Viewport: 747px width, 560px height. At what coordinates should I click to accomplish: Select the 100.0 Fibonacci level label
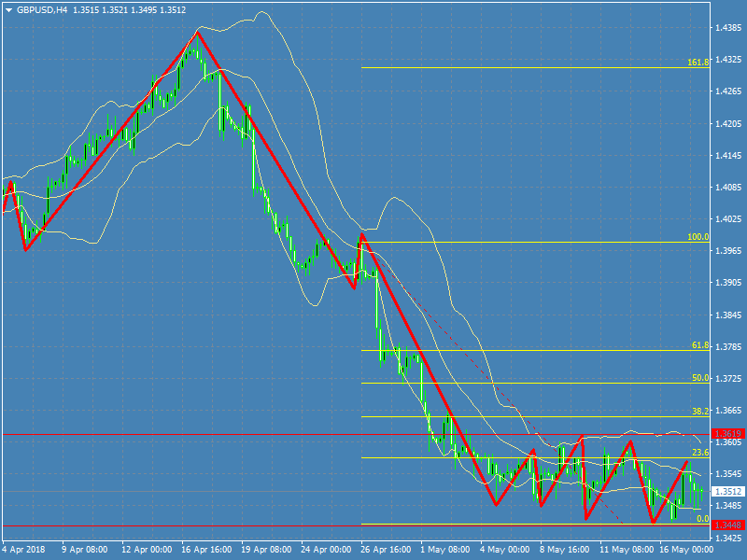click(698, 237)
